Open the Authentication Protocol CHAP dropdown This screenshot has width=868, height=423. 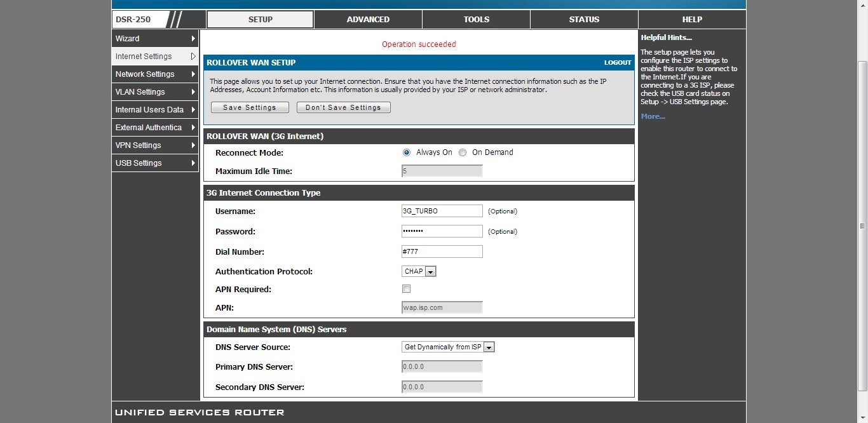pos(430,272)
